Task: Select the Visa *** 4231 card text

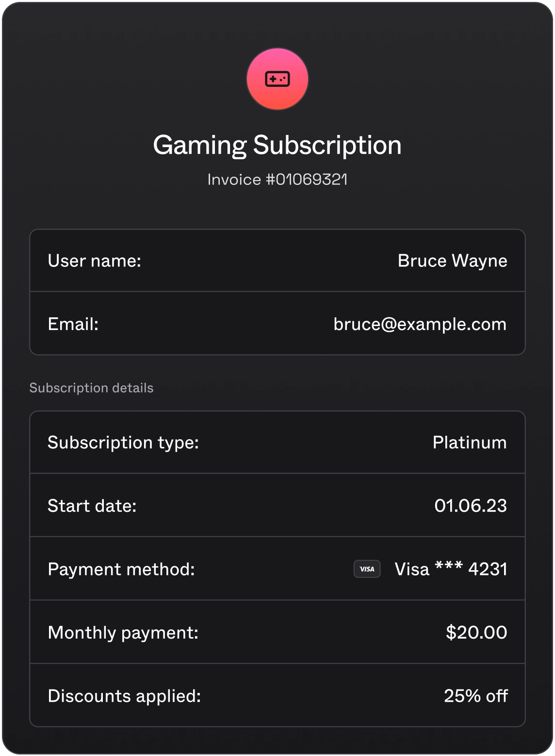Action: (x=451, y=569)
